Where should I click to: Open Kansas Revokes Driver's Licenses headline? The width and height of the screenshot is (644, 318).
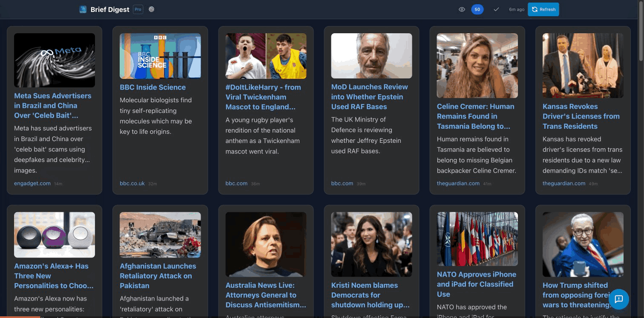coord(581,116)
